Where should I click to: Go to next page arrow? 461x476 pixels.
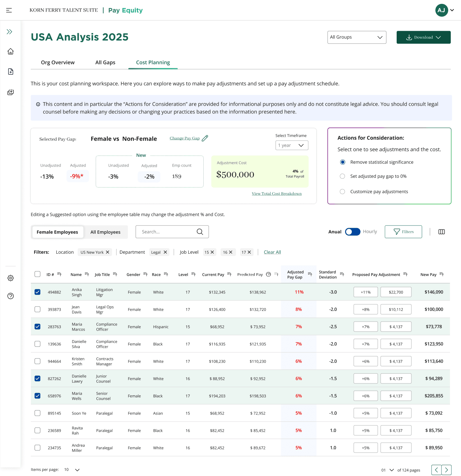coord(447,470)
